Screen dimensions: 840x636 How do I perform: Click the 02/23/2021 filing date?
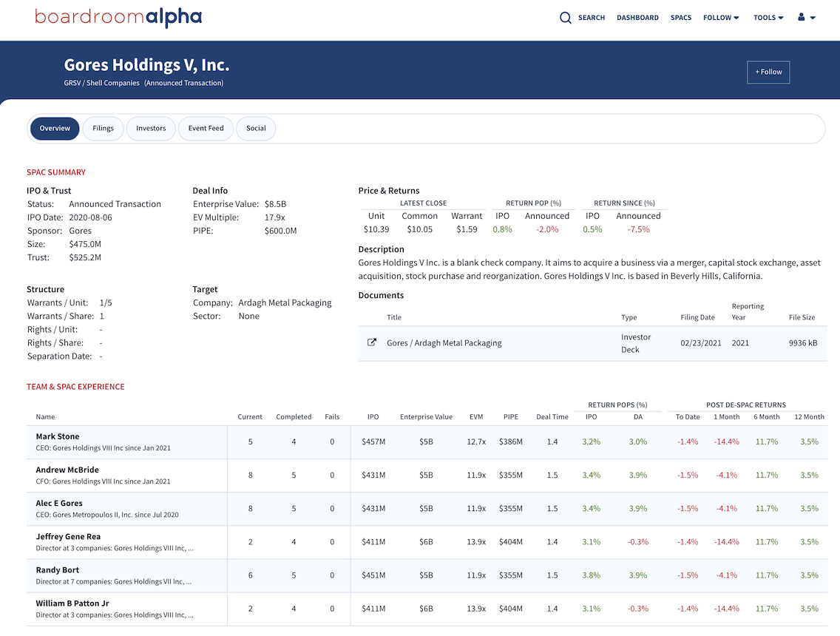pos(701,343)
